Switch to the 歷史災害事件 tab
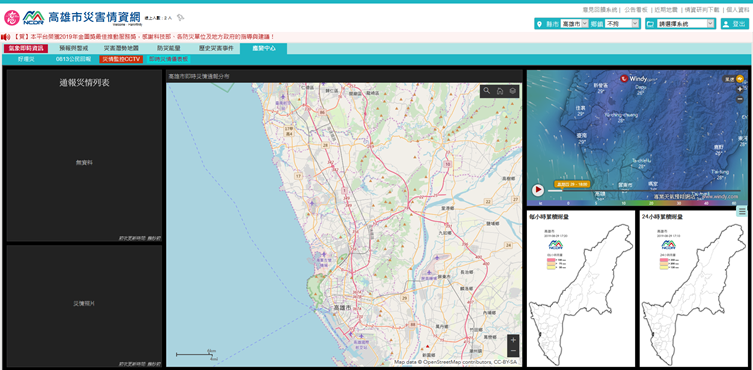Viewport: 753px width, 370px height. 216,48
